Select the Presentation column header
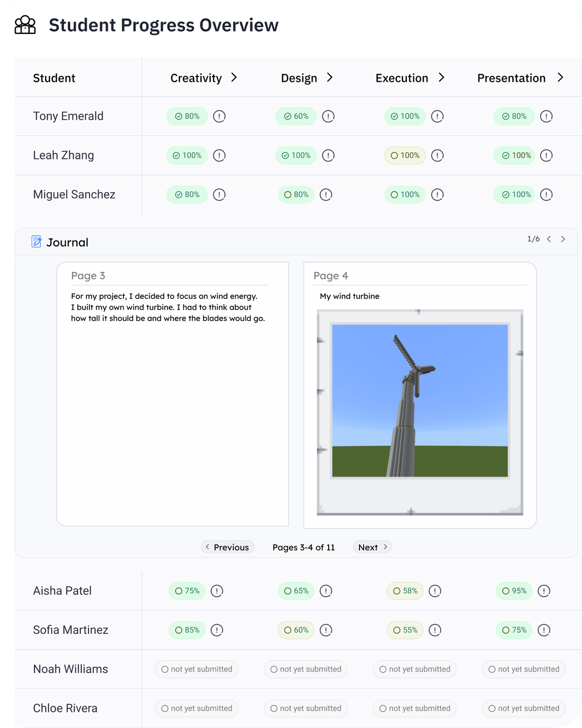This screenshot has width=582, height=728. point(511,78)
